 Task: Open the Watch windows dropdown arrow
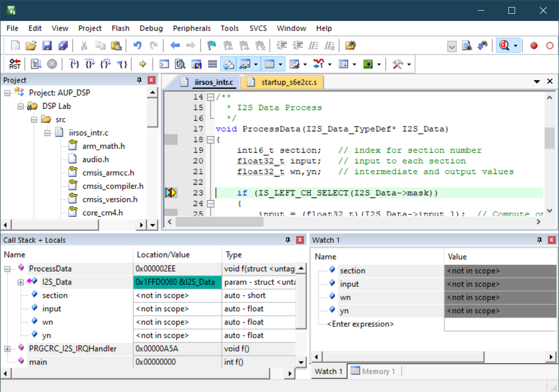click(x=256, y=65)
